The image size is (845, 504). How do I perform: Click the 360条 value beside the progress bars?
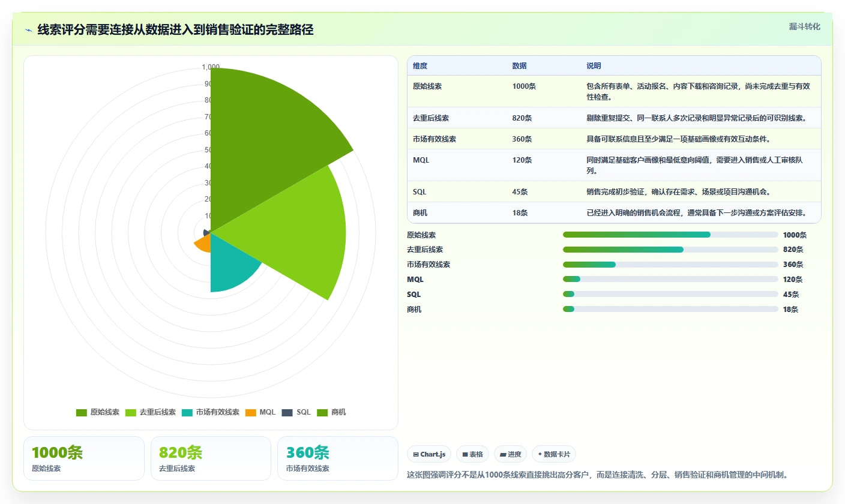coord(793,265)
